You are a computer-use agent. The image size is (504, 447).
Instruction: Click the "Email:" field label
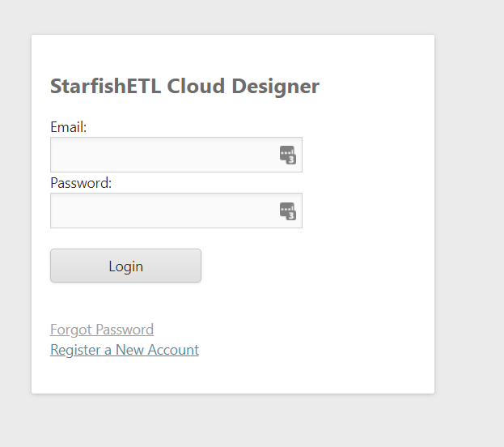click(69, 127)
